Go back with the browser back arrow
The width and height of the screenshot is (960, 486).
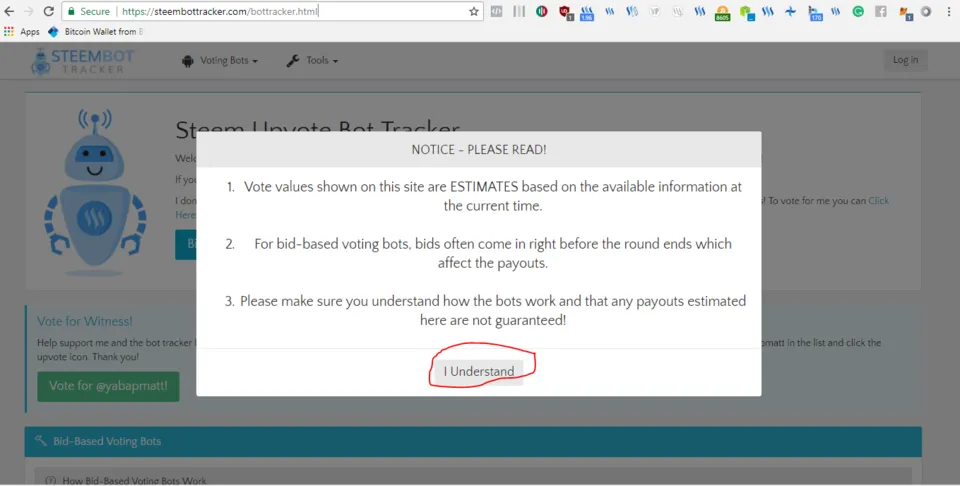(x=9, y=11)
